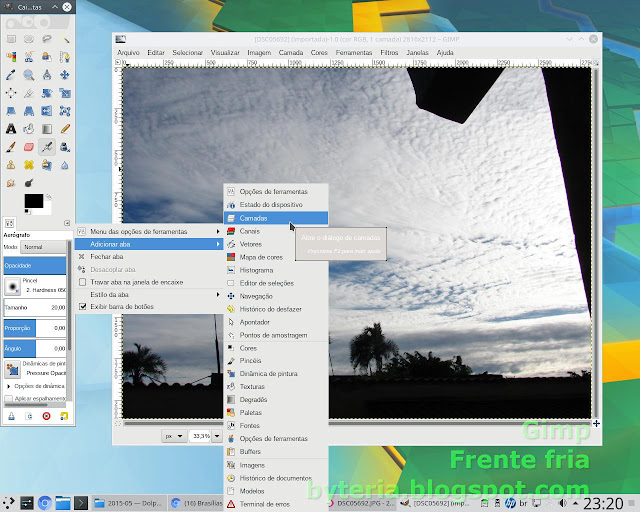640x512 pixels.
Task: Choose 'Histograma' dialog entry
Action: click(x=276, y=270)
